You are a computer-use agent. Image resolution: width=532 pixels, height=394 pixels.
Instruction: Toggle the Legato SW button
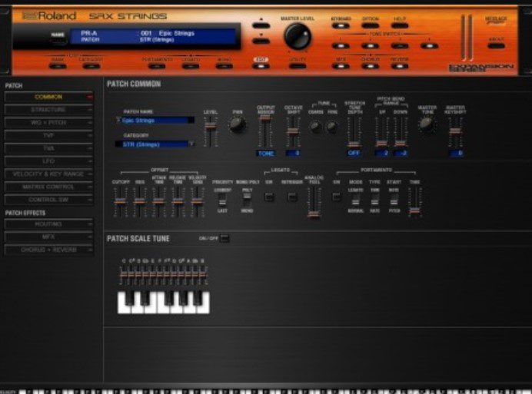[x=269, y=197]
